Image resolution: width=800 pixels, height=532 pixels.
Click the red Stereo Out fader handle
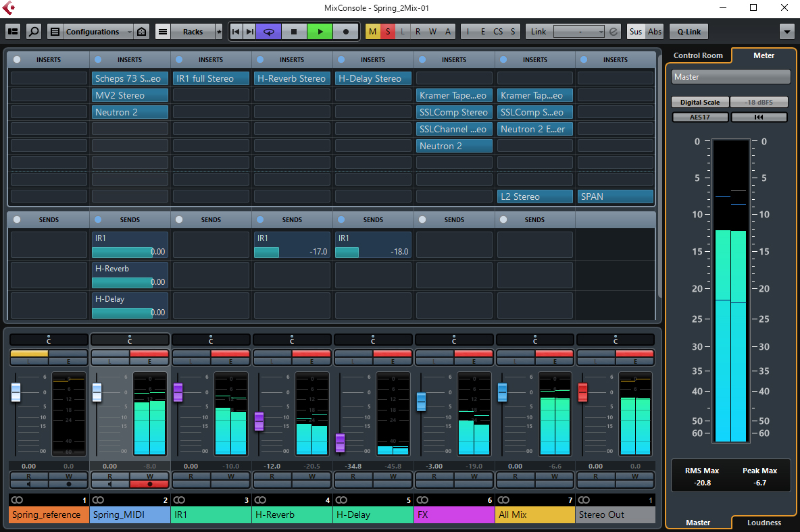pos(582,392)
